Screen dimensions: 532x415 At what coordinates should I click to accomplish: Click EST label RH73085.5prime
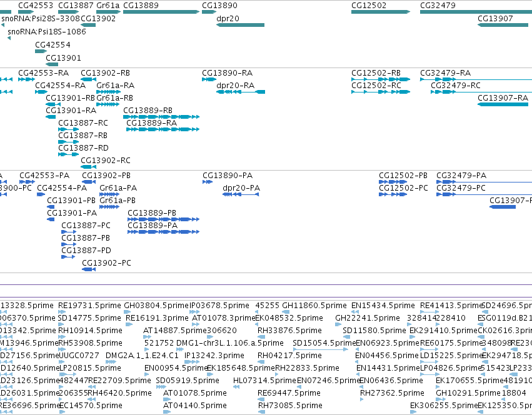(290, 406)
